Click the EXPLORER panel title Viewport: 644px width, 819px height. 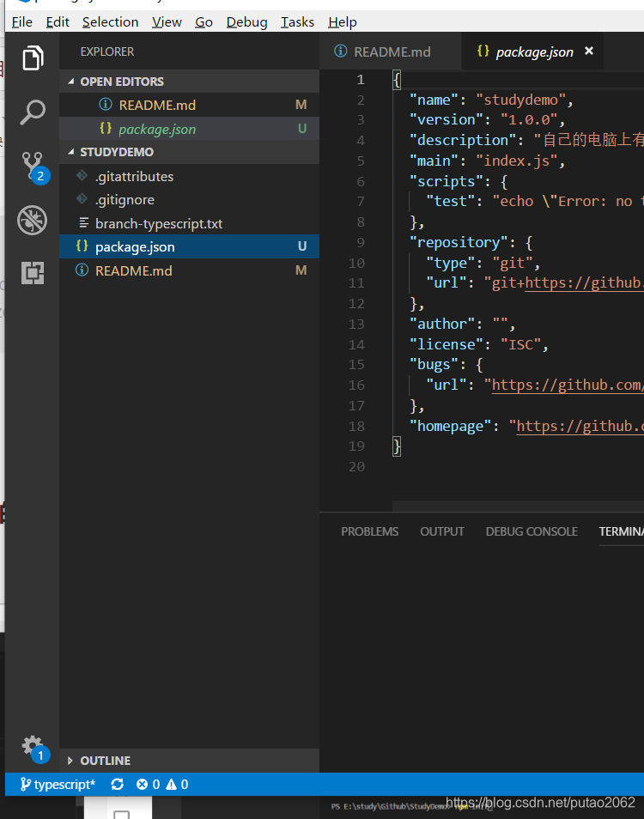click(x=107, y=52)
